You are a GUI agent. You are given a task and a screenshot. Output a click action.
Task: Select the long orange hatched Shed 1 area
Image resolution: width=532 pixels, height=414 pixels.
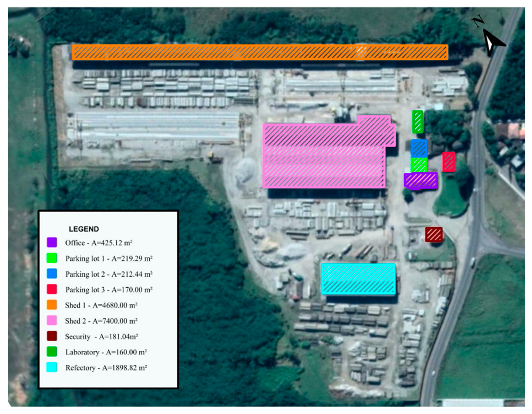260,52
